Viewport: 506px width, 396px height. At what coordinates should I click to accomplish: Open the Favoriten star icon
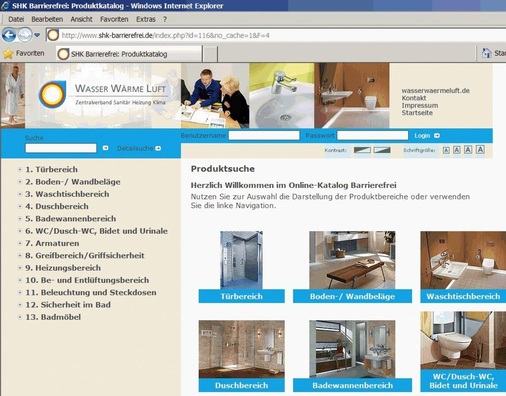click(8, 53)
